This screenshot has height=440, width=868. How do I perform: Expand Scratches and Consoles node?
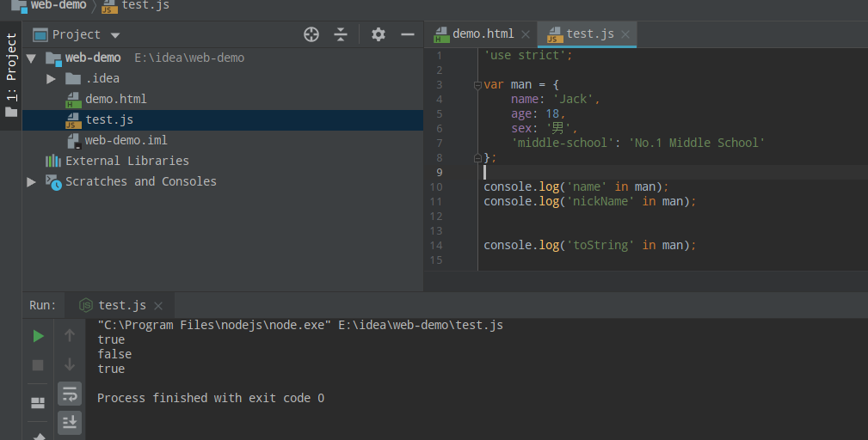[x=32, y=182]
